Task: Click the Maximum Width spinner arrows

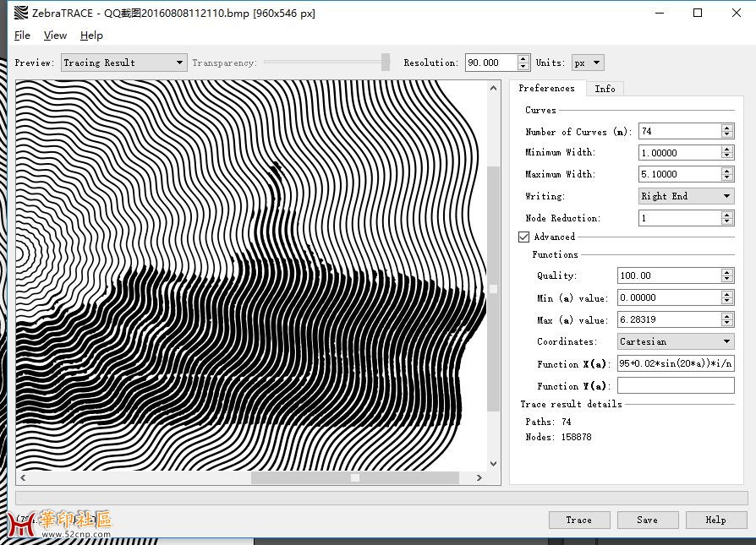Action: 727,174
